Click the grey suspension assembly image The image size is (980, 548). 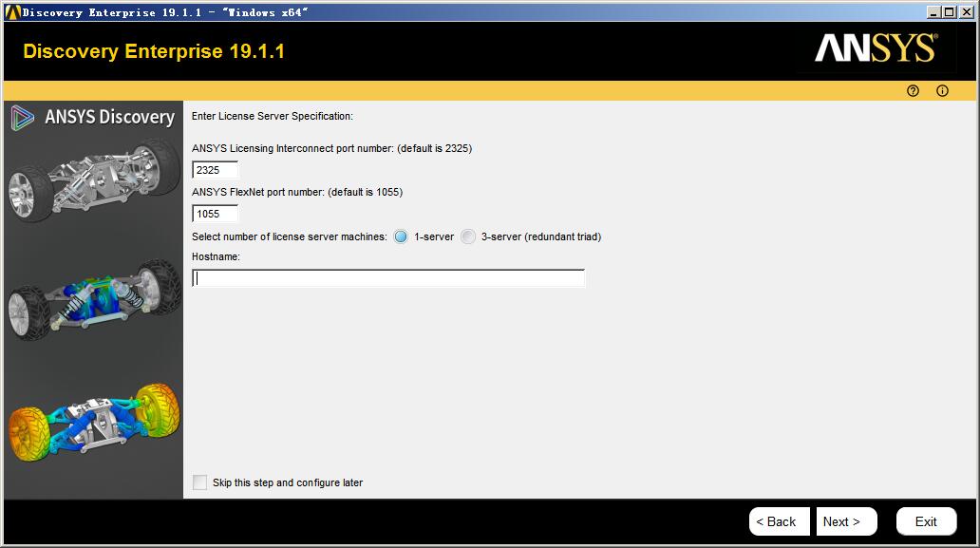tap(94, 181)
